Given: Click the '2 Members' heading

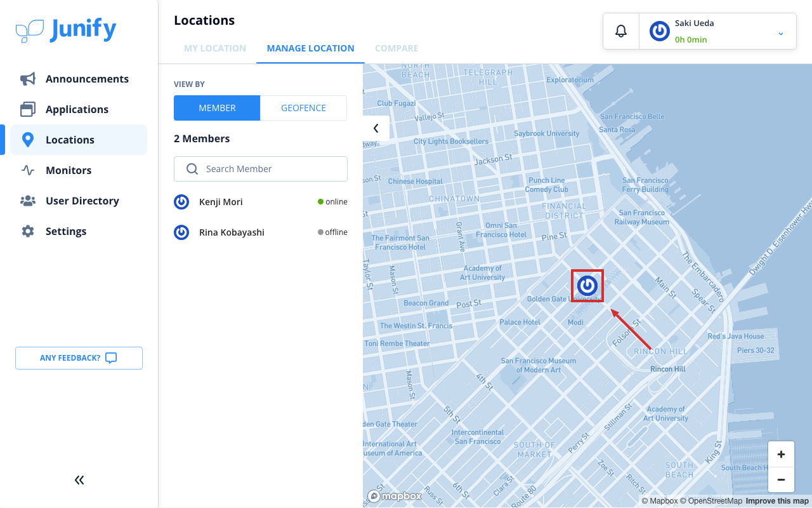Looking at the screenshot, I should coord(202,138).
